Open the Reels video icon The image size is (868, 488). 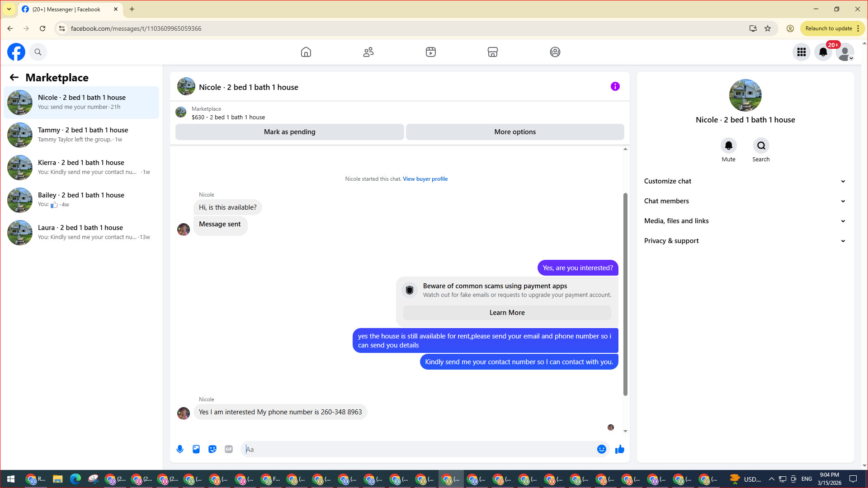click(431, 52)
